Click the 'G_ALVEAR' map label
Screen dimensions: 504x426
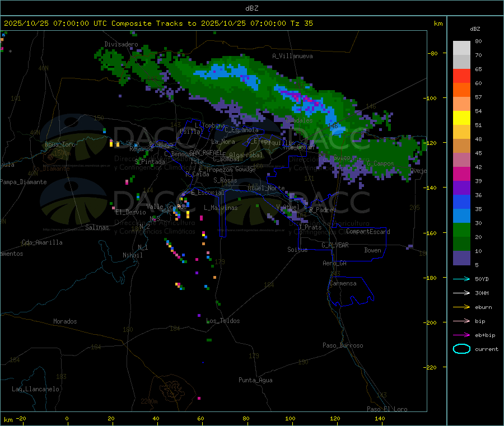click(x=335, y=245)
